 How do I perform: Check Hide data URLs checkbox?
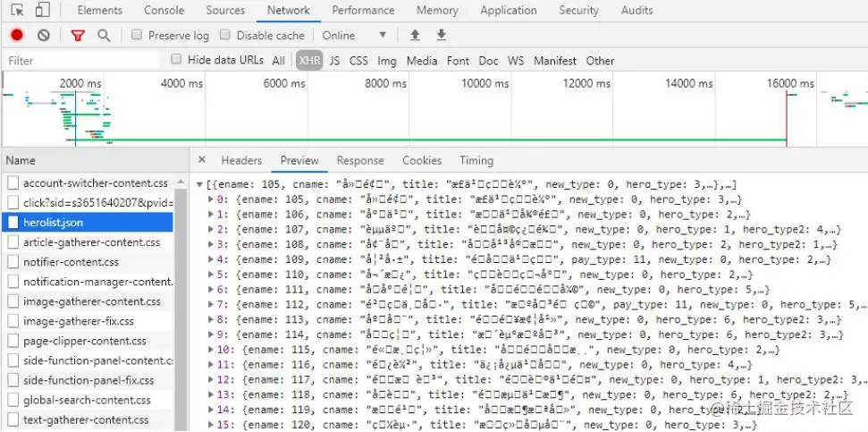pyautogui.click(x=176, y=59)
